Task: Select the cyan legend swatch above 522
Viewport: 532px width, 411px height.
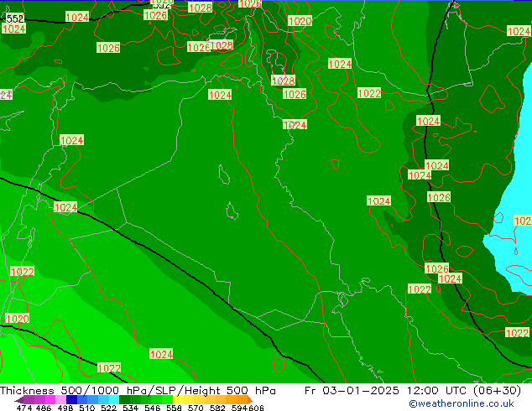Action: (114, 400)
